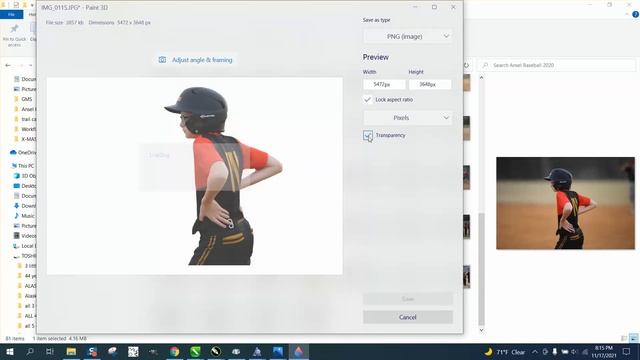640x360 pixels.
Task: Click the Cancel button
Action: coord(407,317)
